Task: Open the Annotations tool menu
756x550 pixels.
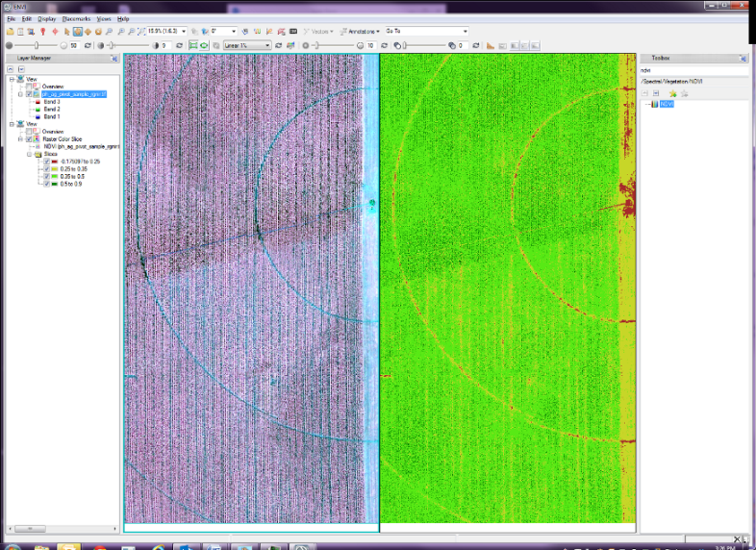Action: [x=362, y=31]
